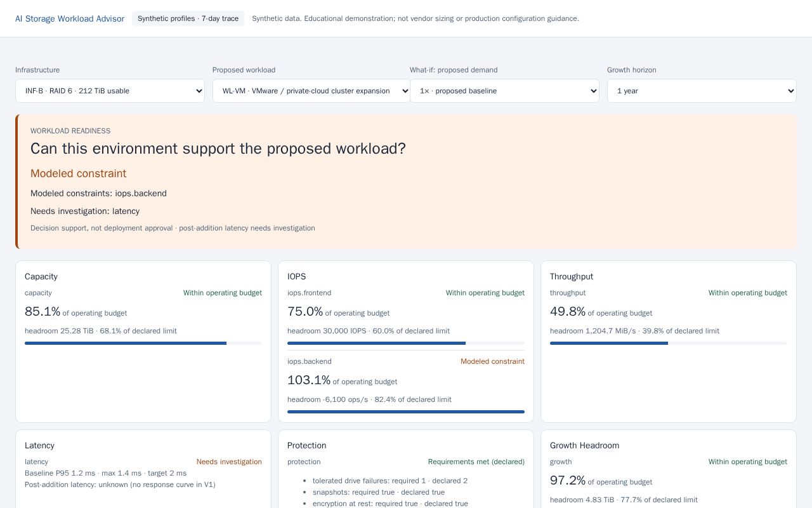The image size is (812, 508).
Task: Click the 85.1% capacity value
Action: pos(43,312)
